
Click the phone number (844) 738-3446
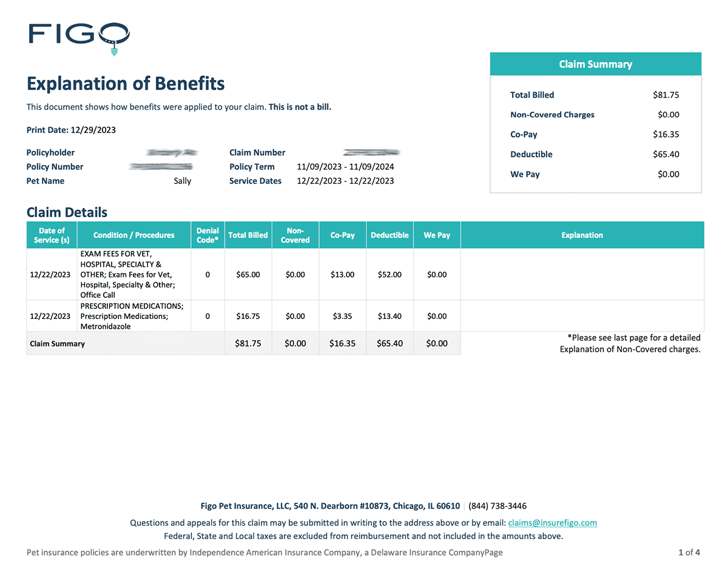click(x=497, y=506)
